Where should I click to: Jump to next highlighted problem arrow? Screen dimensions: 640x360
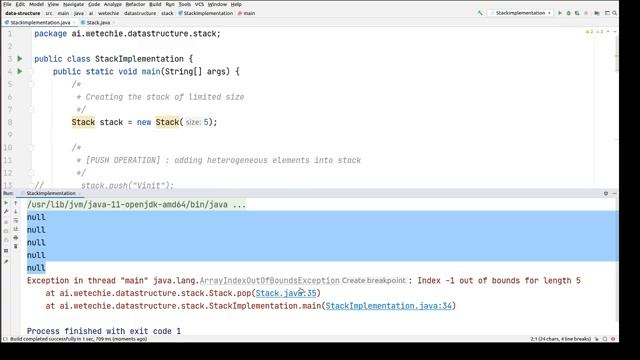tap(614, 31)
